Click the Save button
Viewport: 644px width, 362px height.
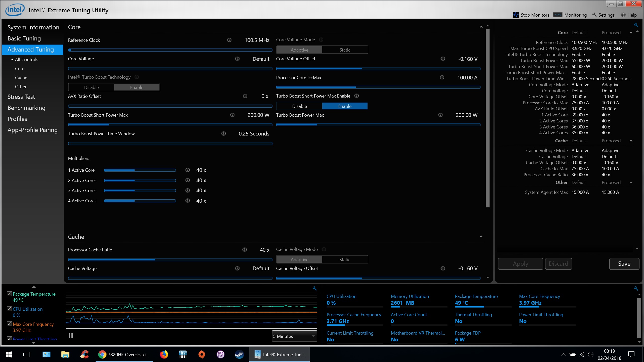pos(624,264)
